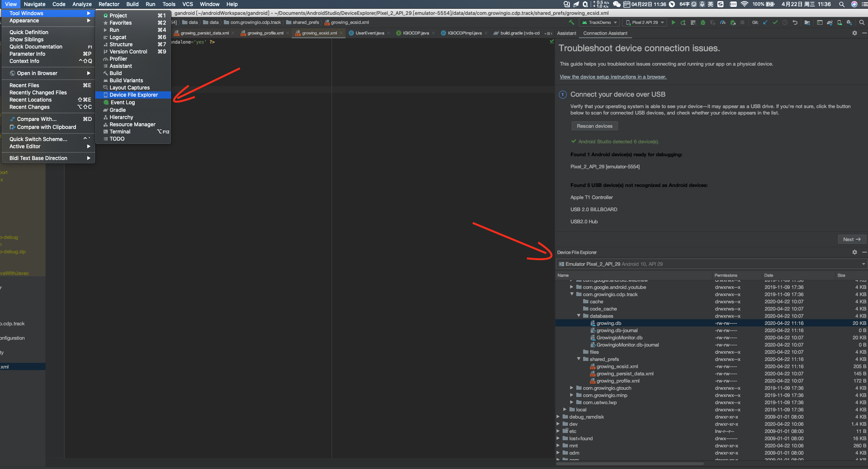Click the Debug app bug icon
The height and width of the screenshot is (469, 868).
[703, 22]
